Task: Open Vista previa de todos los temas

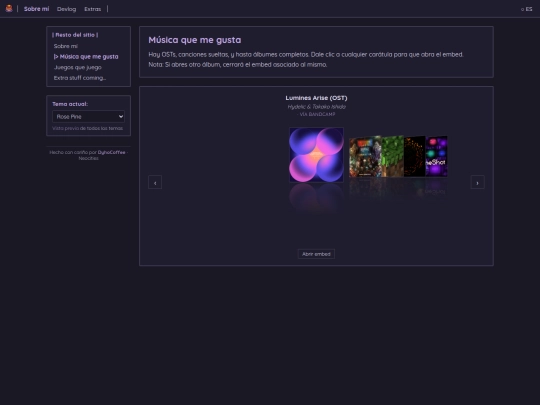Action: [87, 128]
